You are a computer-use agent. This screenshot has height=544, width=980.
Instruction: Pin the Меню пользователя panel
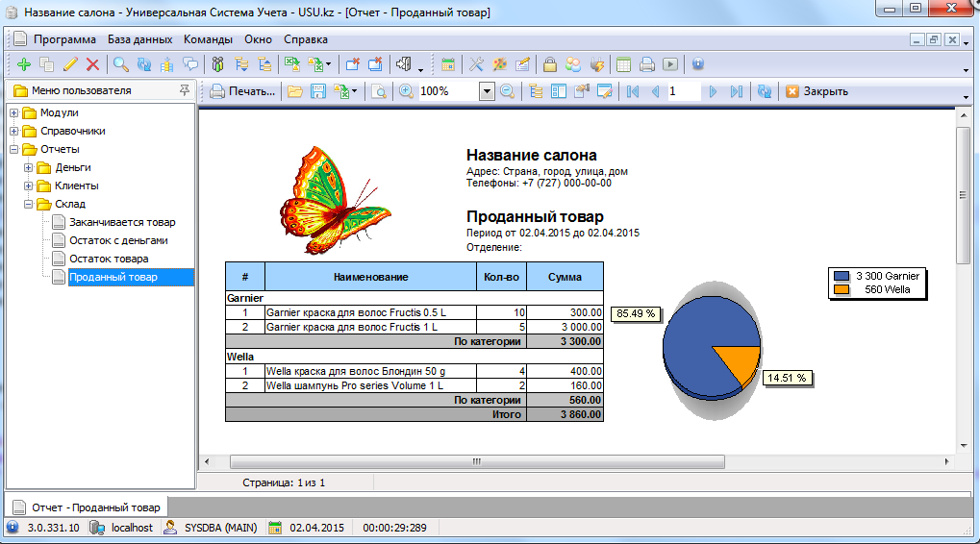[185, 90]
